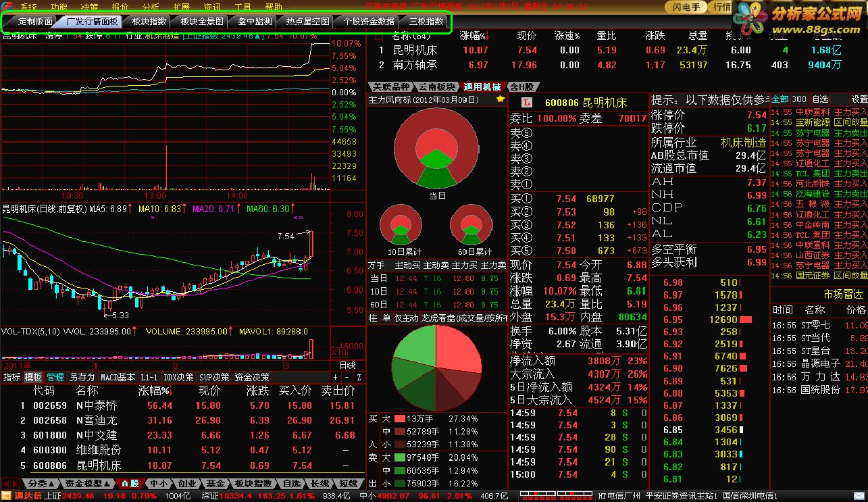Screen dimensions: 868x502
Task: Select the L1-1 template
Action: 149,377
